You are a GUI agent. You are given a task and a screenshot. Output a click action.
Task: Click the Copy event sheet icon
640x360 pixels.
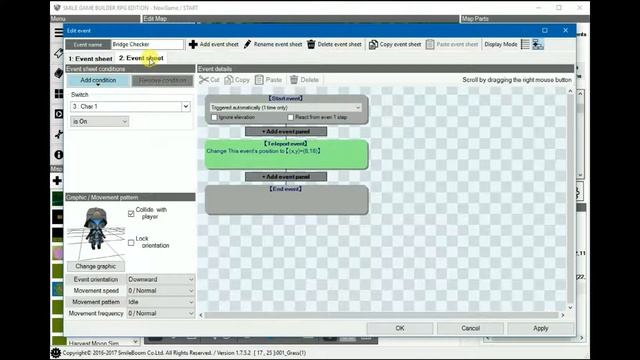373,44
